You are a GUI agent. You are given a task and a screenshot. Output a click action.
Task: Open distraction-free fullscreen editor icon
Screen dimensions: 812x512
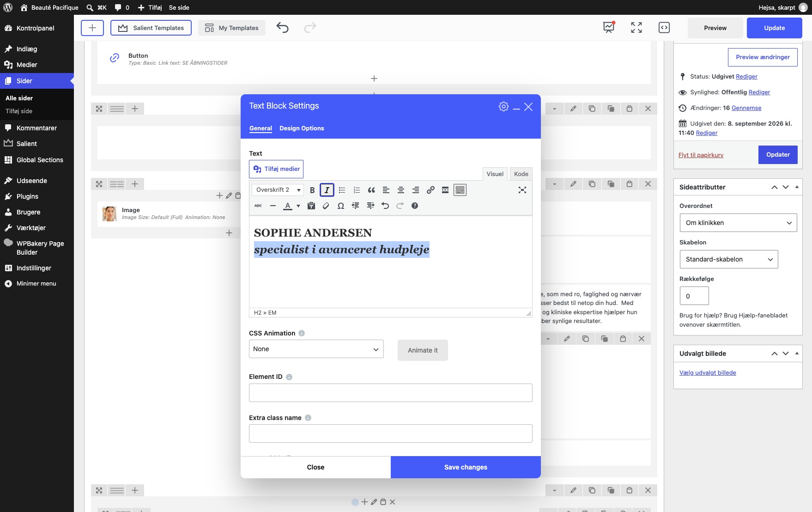(522, 190)
